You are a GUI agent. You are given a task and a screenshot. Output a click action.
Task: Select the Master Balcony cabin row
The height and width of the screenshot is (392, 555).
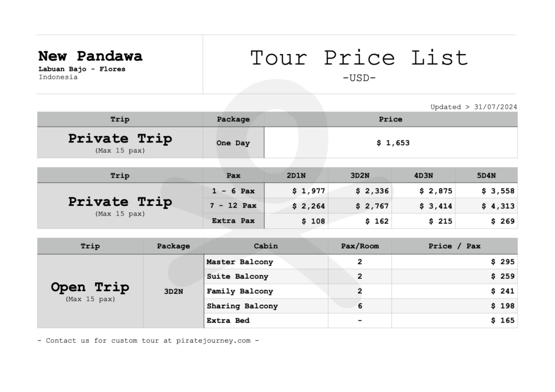[360, 262]
